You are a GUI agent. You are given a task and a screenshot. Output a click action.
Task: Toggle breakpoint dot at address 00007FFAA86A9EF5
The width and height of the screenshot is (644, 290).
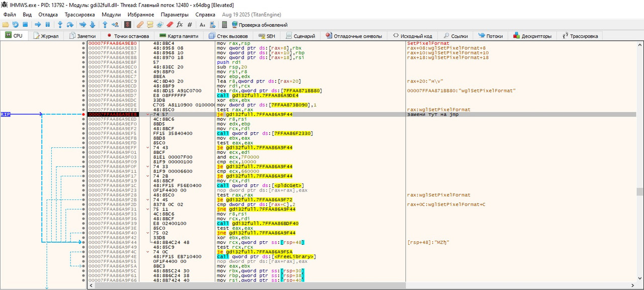84,133
